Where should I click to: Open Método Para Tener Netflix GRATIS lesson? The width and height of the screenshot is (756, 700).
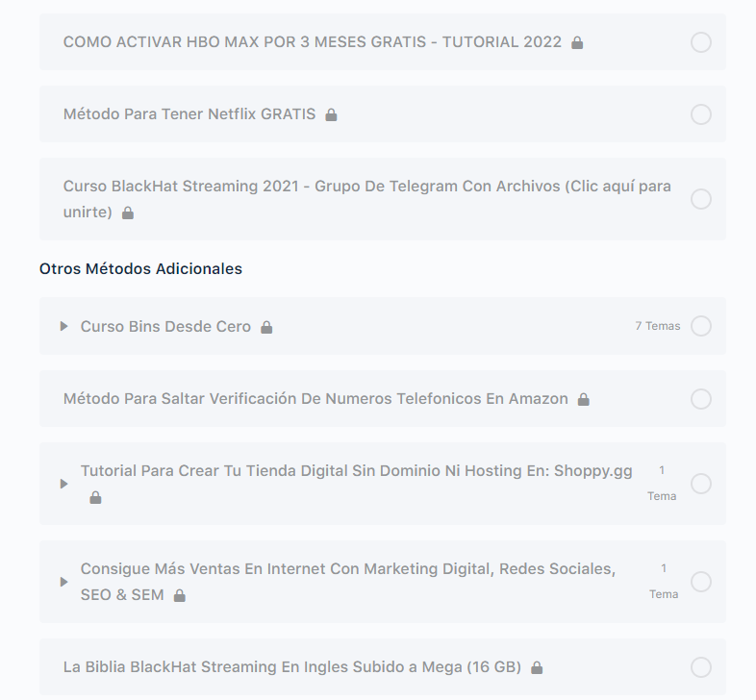[x=189, y=114]
